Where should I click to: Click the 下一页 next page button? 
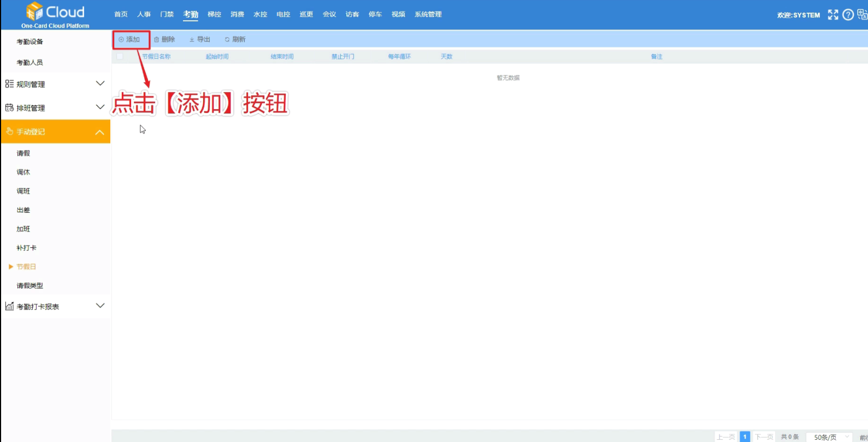[x=764, y=437]
